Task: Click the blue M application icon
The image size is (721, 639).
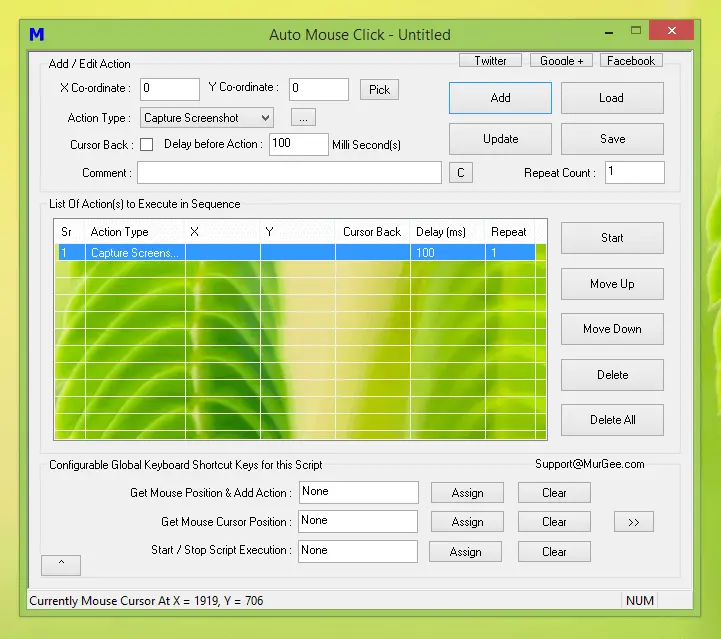Action: tap(37, 35)
